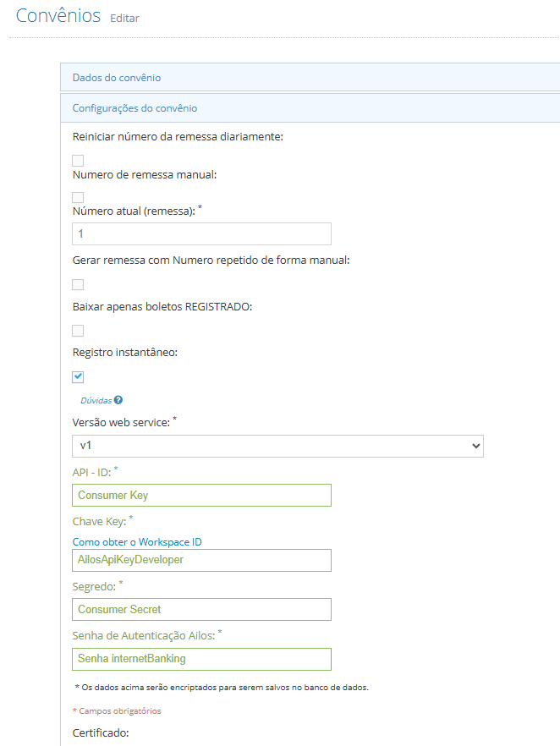Image resolution: width=560 pixels, height=746 pixels.
Task: Enable Reiniciar número da remessa diariamente checkbox
Action: pos(78,161)
